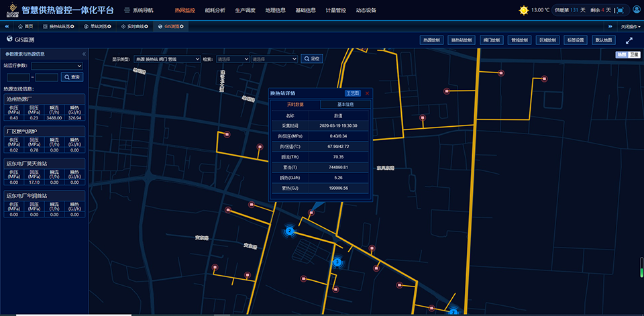Close the 换热站详情 popup with red X
644x316 pixels.
tap(367, 93)
